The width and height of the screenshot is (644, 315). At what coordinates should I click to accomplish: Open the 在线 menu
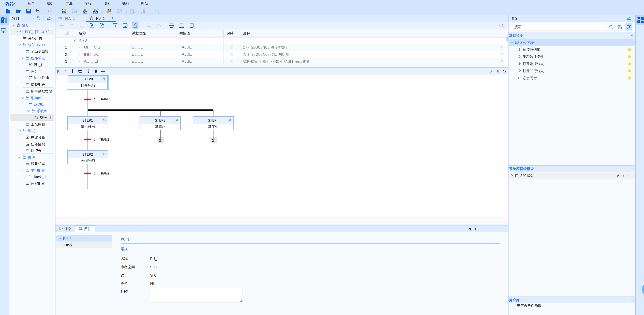[x=88, y=4]
